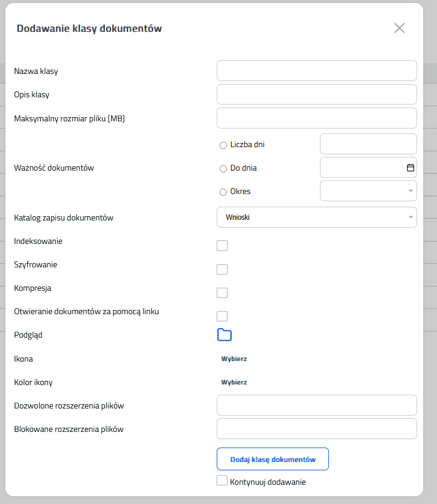437x504 pixels.
Task: Click the blue folder icon next to Podgląd
Action: [x=225, y=335]
